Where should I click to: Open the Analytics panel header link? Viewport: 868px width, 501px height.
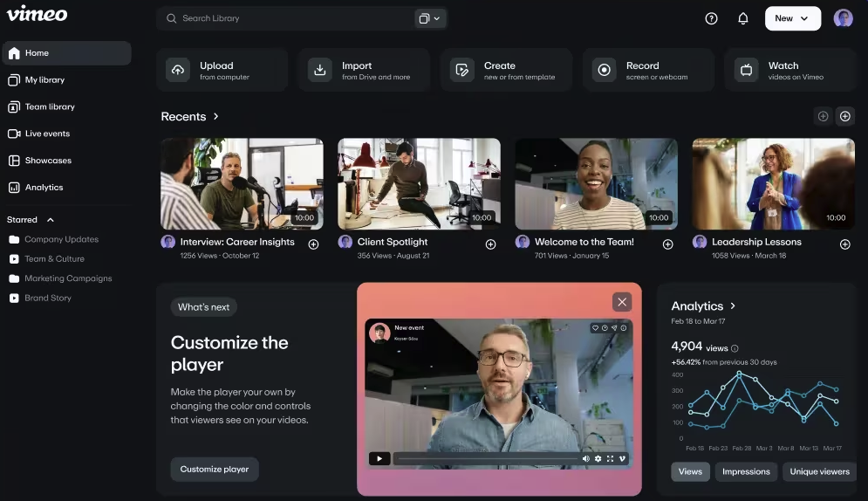[x=703, y=306]
